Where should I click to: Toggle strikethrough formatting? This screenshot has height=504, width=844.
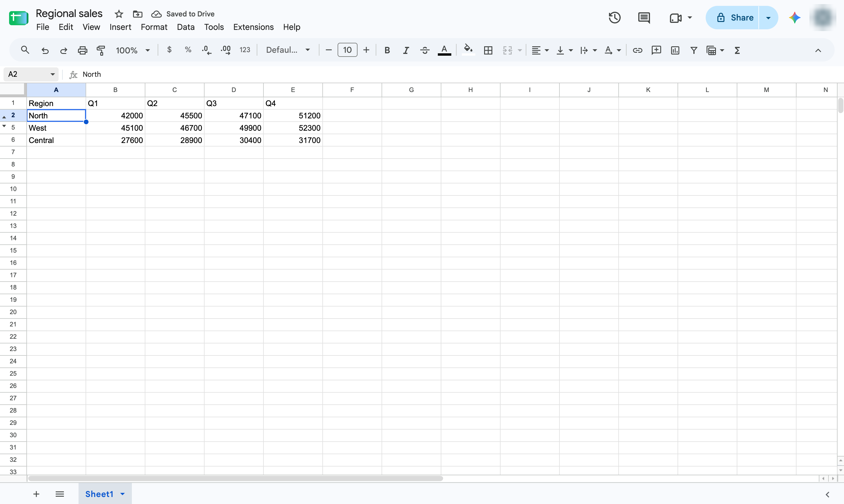[425, 50]
